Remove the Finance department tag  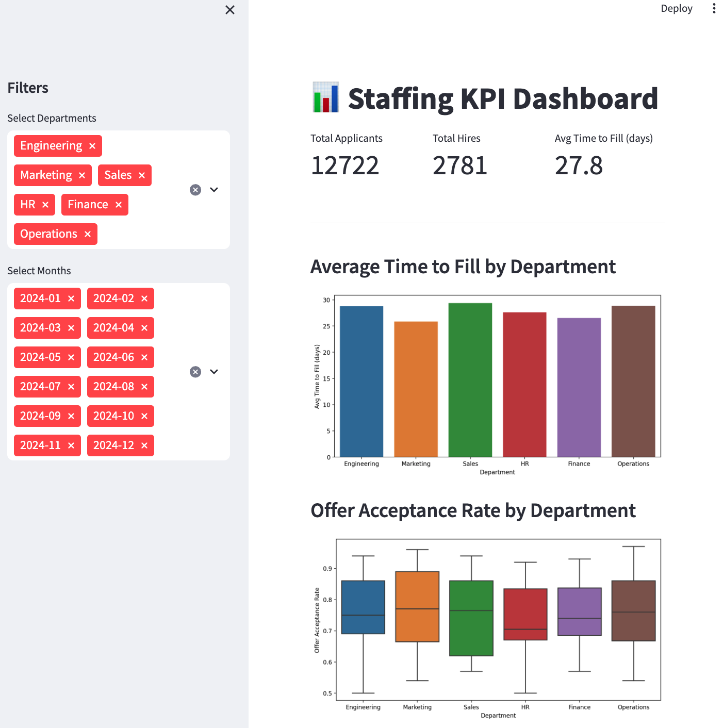click(x=119, y=205)
